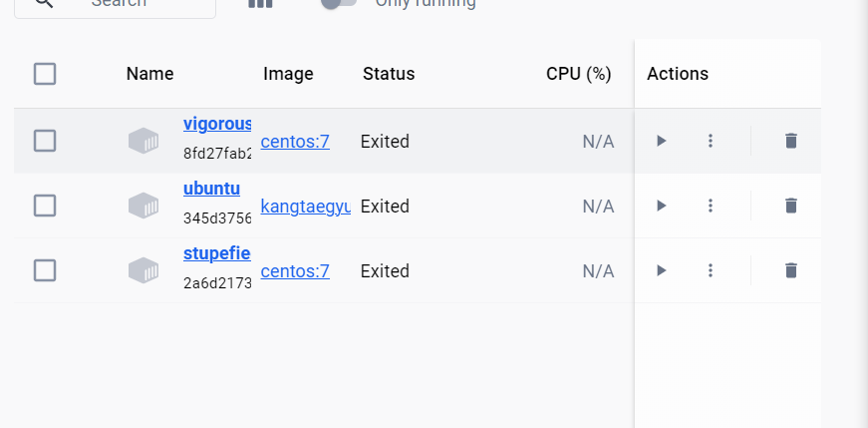Click the search magnifier icon
The height and width of the screenshot is (428, 868).
(44, 3)
